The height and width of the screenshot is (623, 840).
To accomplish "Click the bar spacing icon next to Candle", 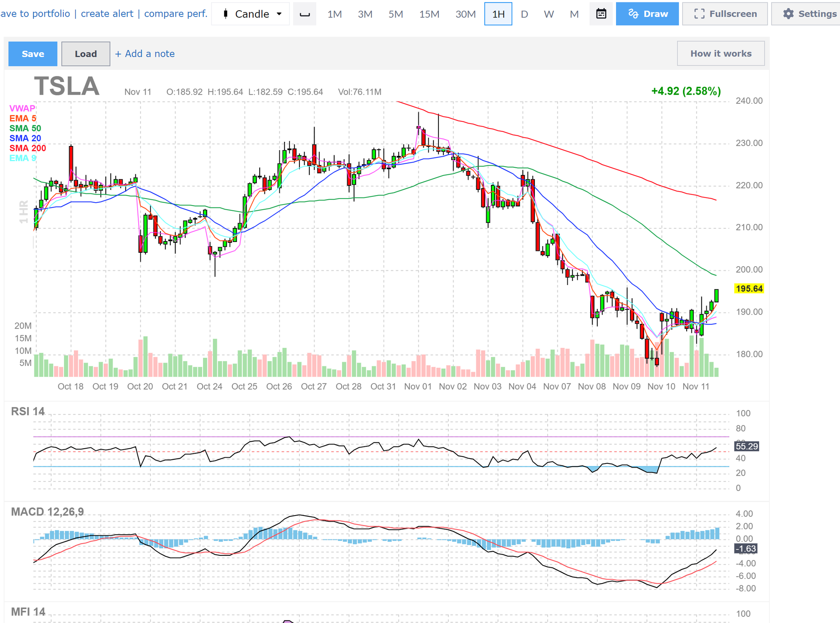I will (x=304, y=14).
